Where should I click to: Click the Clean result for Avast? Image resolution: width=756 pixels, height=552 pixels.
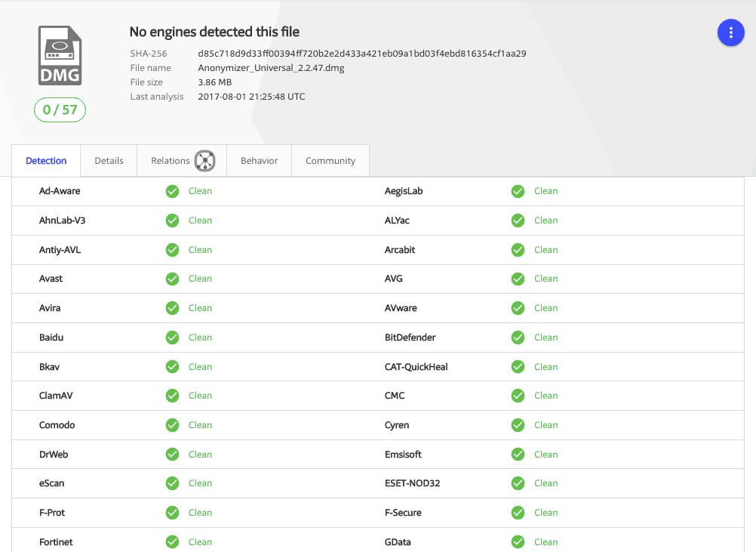tap(200, 279)
